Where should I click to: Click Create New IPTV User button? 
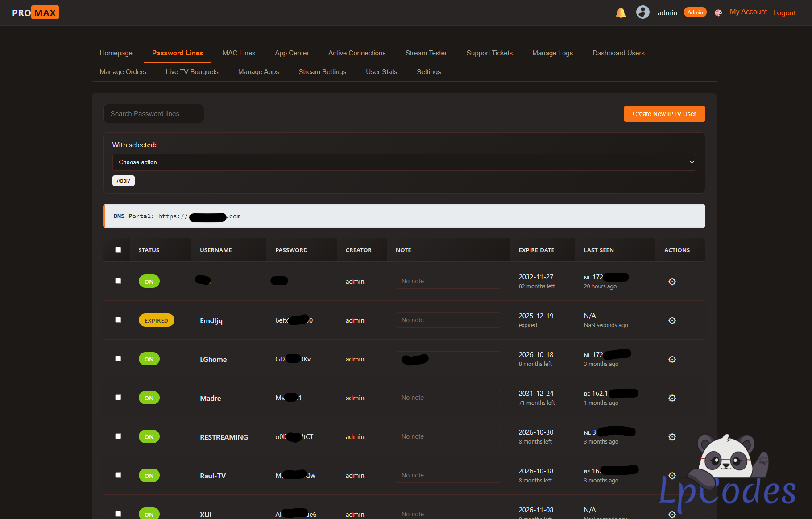coord(664,114)
